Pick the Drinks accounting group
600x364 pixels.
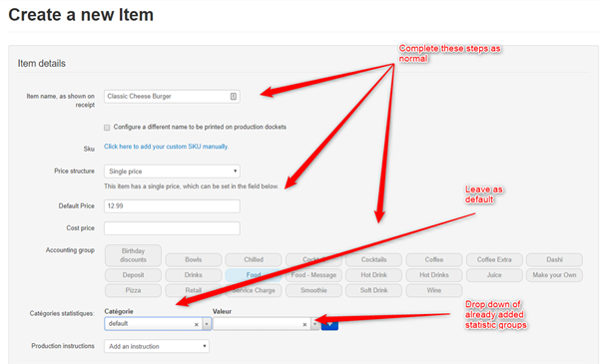194,275
